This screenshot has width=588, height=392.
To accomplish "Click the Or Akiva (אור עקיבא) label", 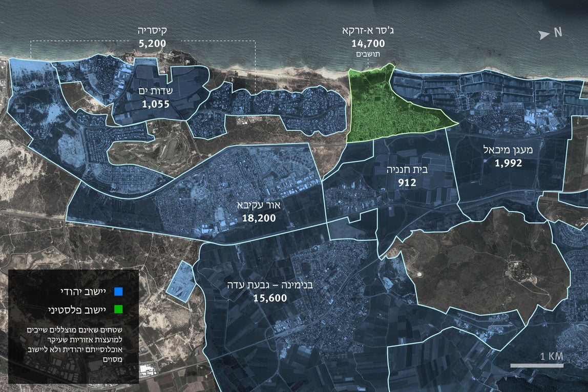I will click(258, 205).
